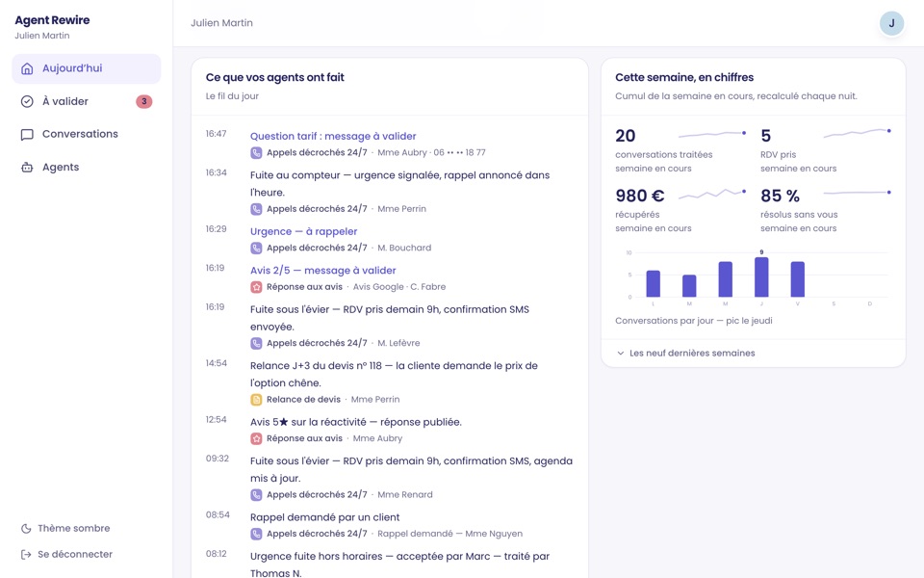The height and width of the screenshot is (578, 924).
Task: Click the sparkline next to 20 conversations
Action: pos(712,135)
